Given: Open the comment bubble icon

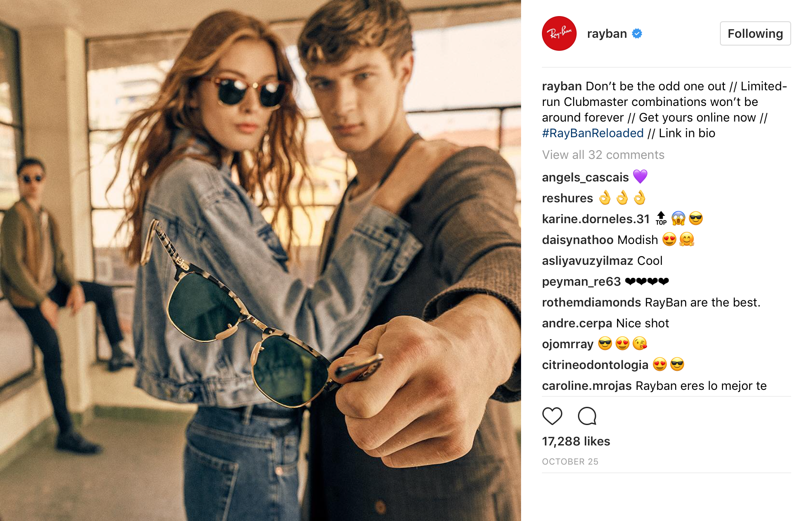Looking at the screenshot, I should [x=587, y=416].
